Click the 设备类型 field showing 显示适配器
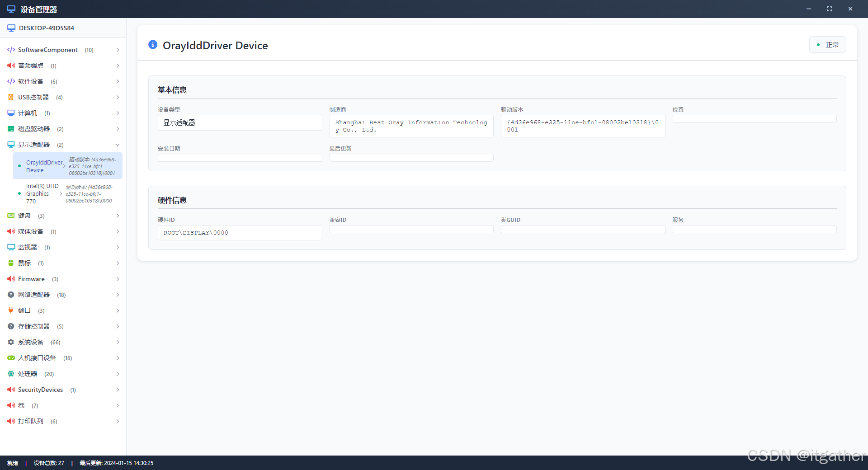The width and height of the screenshot is (868, 470). coord(240,122)
